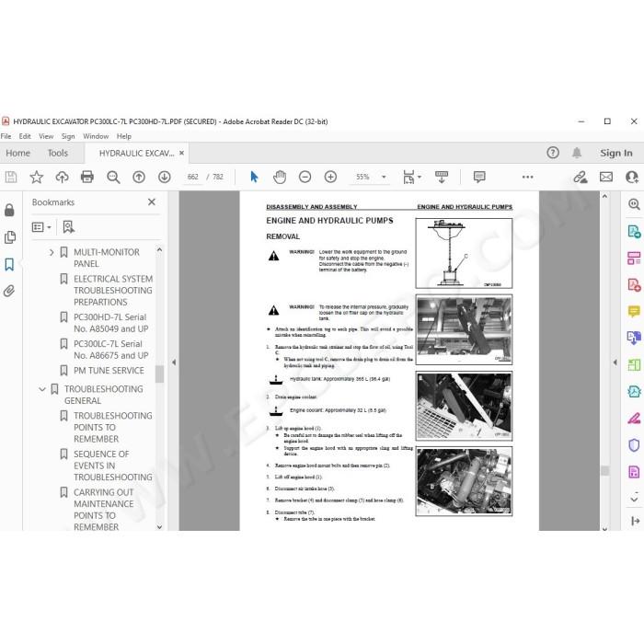The width and height of the screenshot is (644, 644).
Task: Close the HYDRAULIC EXCAV document tab
Action: pyautogui.click(x=181, y=153)
